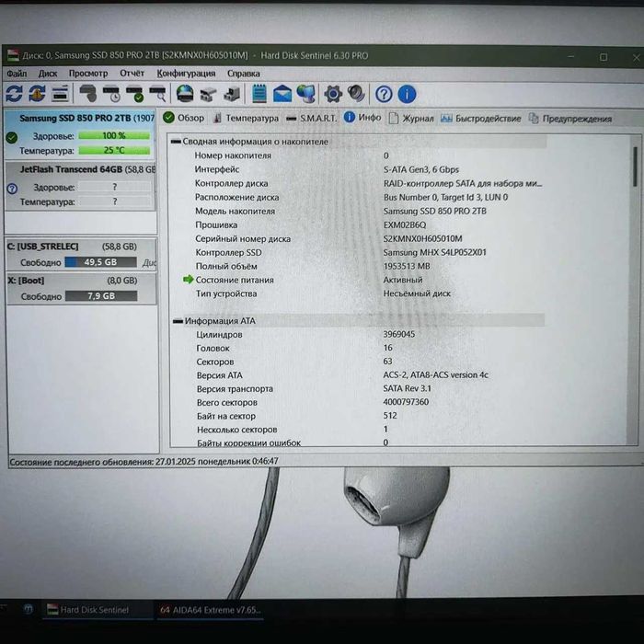Click the disk panel layout toolbar icon
The width and height of the screenshot is (644, 644).
pyautogui.click(x=61, y=94)
